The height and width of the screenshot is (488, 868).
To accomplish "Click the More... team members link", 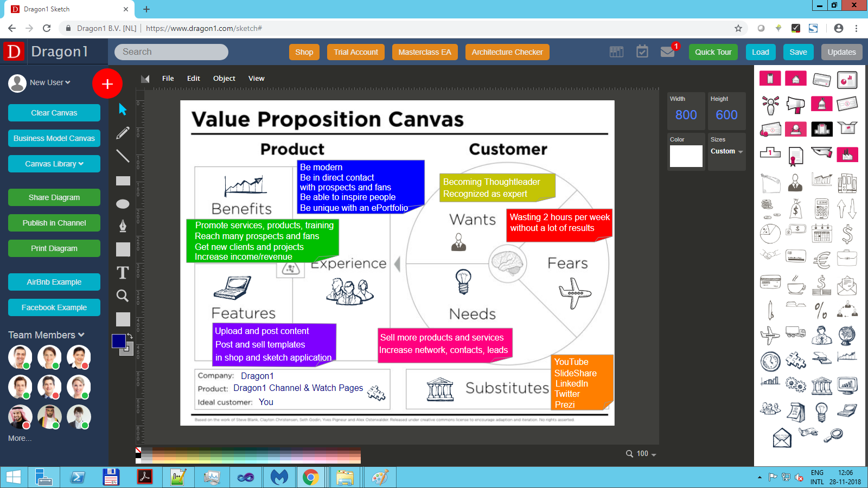I will (20, 438).
